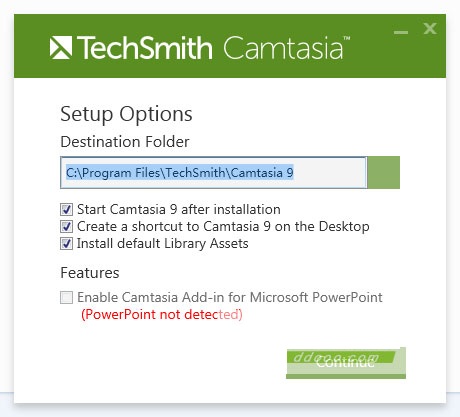Click the Features section heading
The image size is (460, 417).
pos(90,273)
